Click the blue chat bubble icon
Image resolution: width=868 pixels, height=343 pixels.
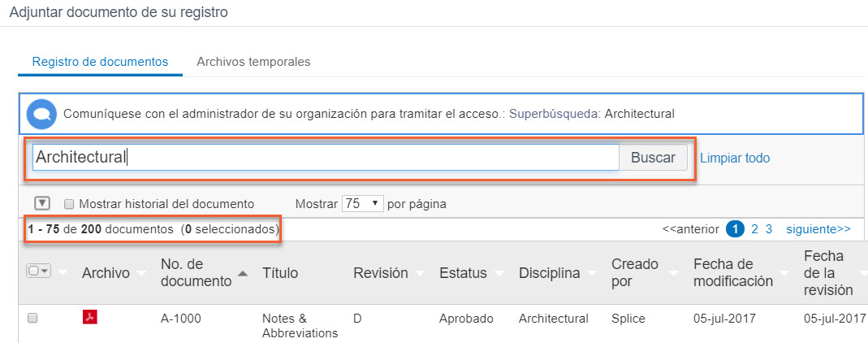[x=41, y=114]
